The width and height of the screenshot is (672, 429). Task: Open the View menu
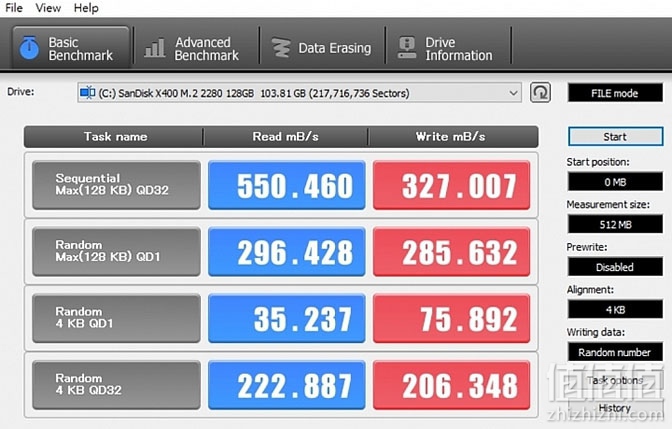[x=48, y=8]
